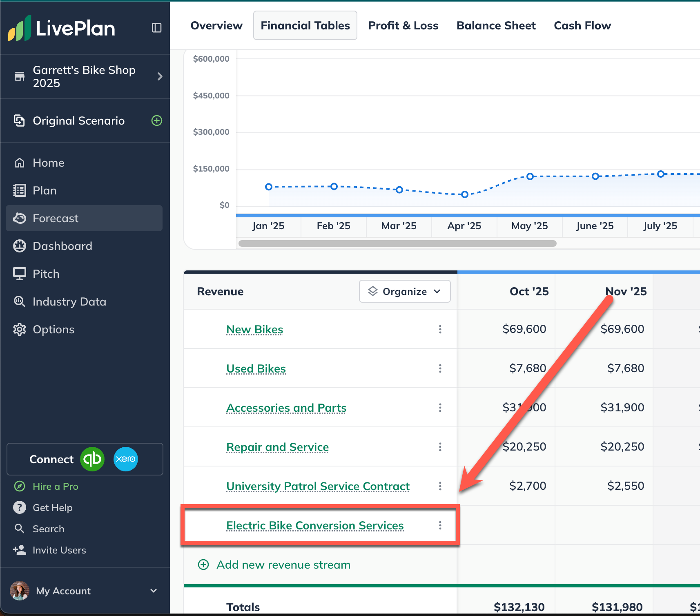Open the Dashboard from the sidebar
Screen dimensions: 700x616
click(x=62, y=246)
